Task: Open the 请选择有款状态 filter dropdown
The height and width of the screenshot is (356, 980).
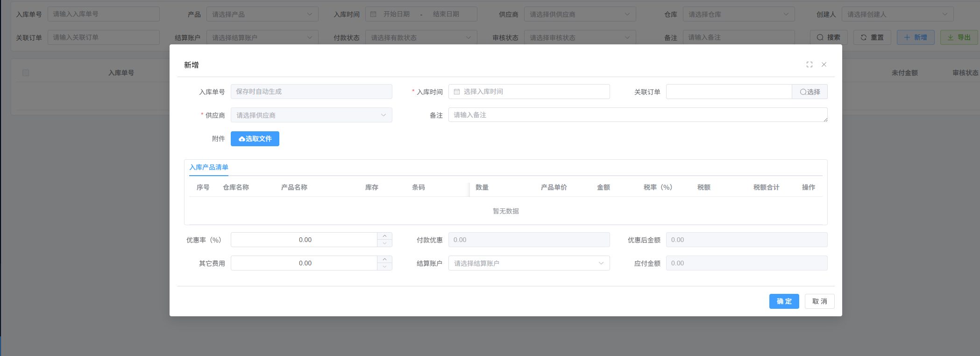Action: pos(421,37)
